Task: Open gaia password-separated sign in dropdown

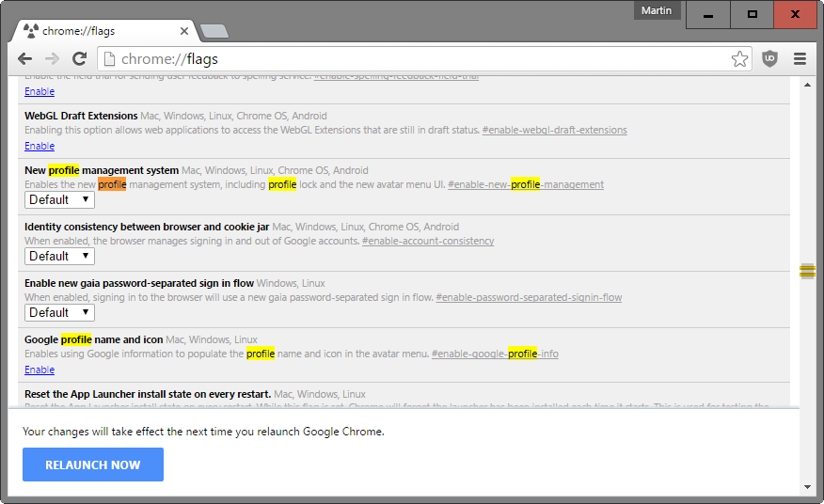Action: [x=59, y=312]
